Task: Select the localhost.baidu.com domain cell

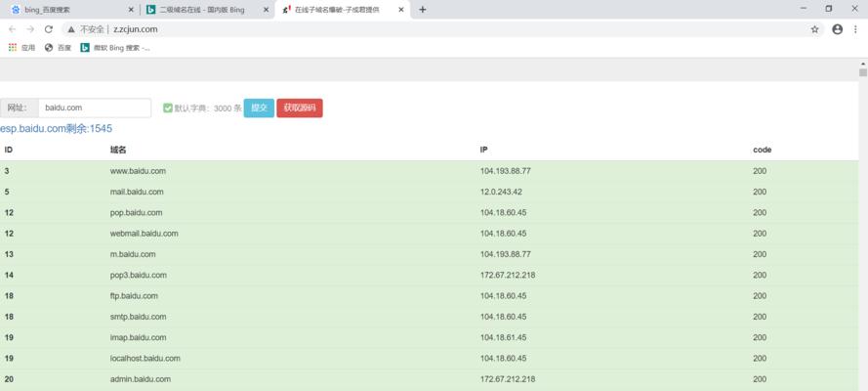Action: (x=145, y=359)
